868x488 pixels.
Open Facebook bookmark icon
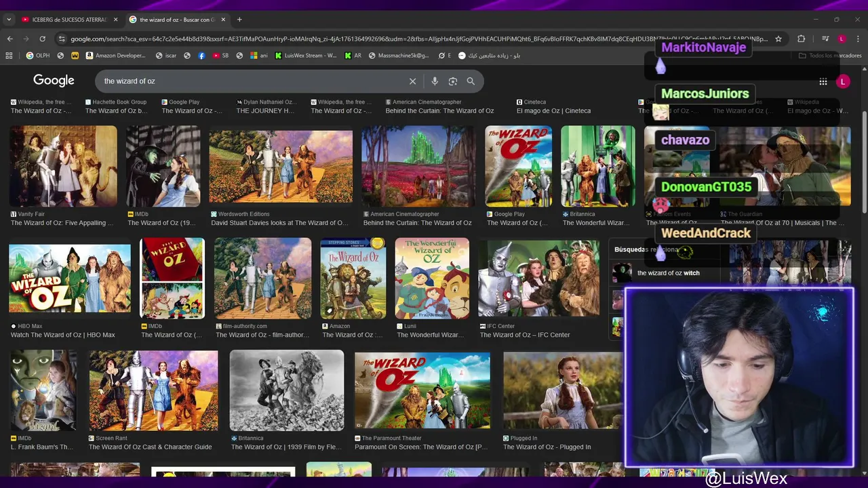(201, 56)
